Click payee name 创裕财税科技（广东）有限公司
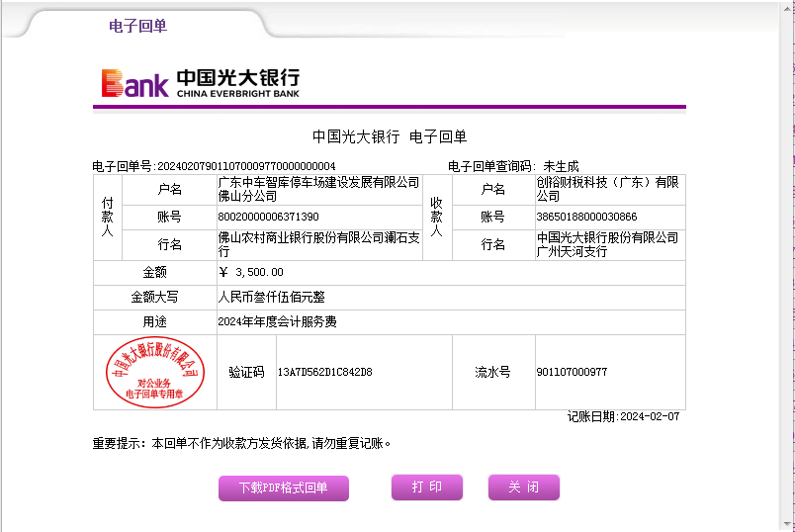 (x=607, y=189)
